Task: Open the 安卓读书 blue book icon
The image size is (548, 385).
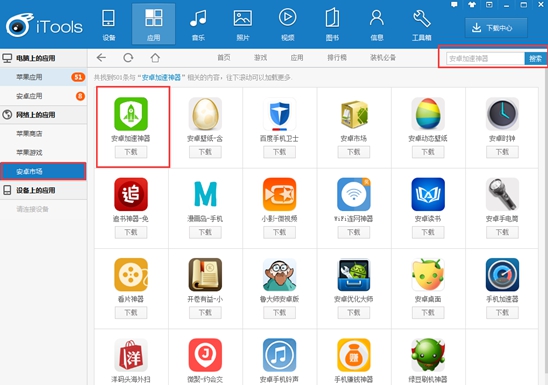Action: click(x=428, y=194)
